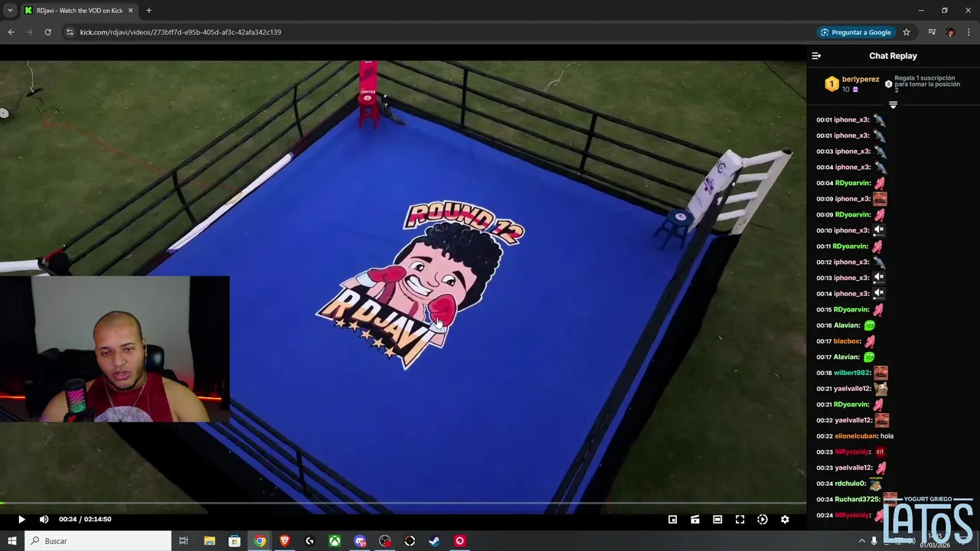Show hidden system tray icons
Viewport: 980px width, 551px height.
click(861, 541)
